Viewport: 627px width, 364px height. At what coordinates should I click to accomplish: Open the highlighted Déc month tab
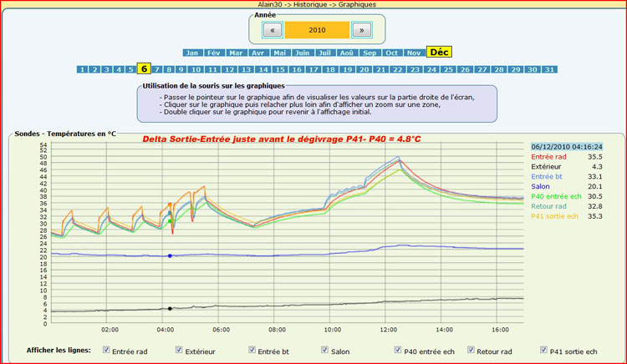click(439, 52)
